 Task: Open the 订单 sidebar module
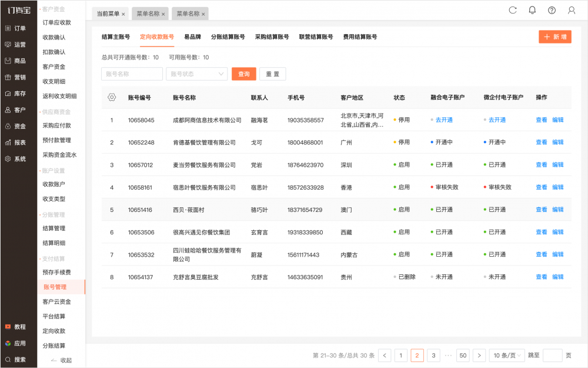click(15, 28)
